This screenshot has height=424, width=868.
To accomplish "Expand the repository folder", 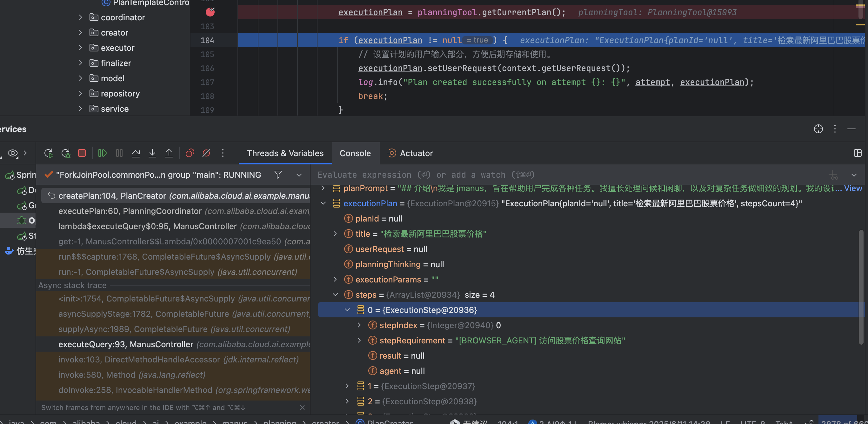I will tap(80, 93).
